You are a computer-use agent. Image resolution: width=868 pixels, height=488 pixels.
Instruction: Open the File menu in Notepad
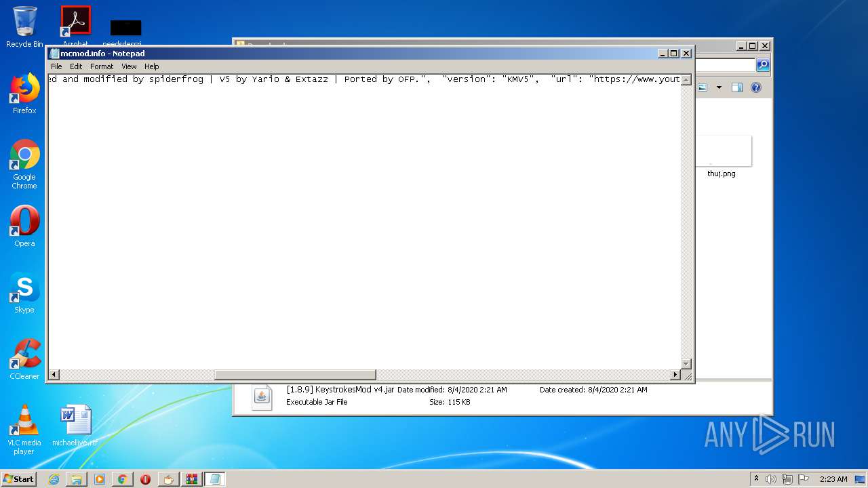pos(56,66)
